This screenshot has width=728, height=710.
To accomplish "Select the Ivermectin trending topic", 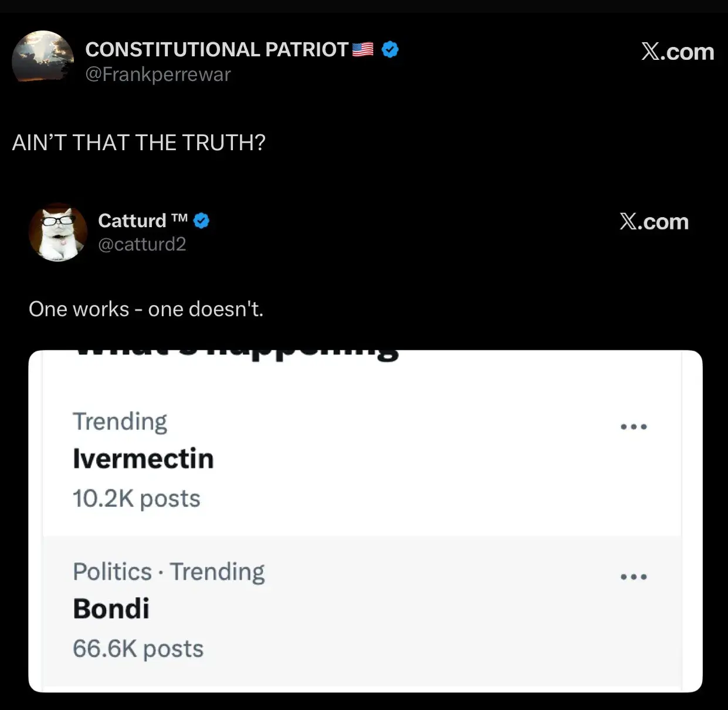I will click(x=143, y=459).
